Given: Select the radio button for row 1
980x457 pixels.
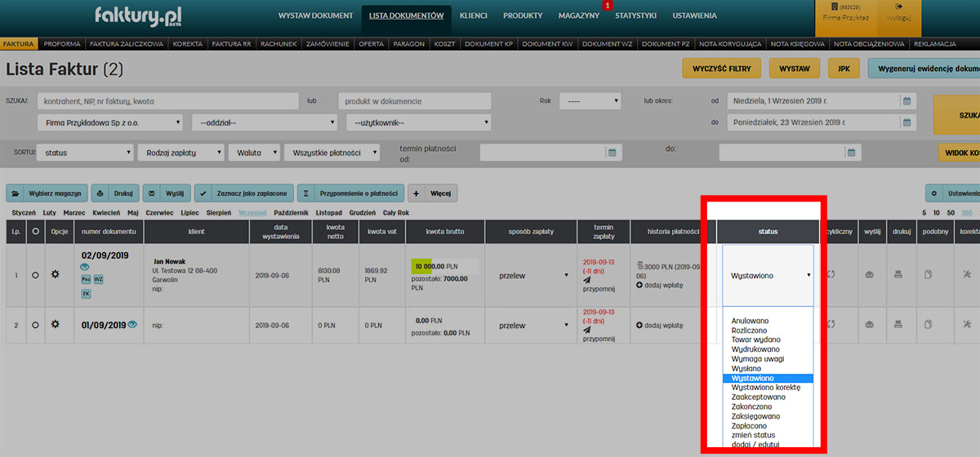Looking at the screenshot, I should (34, 275).
